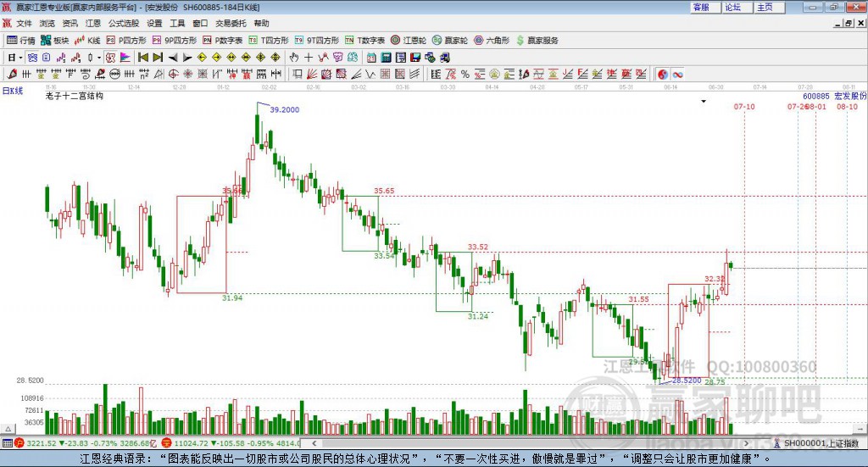Click the 07-10 date marker

pyautogui.click(x=744, y=106)
